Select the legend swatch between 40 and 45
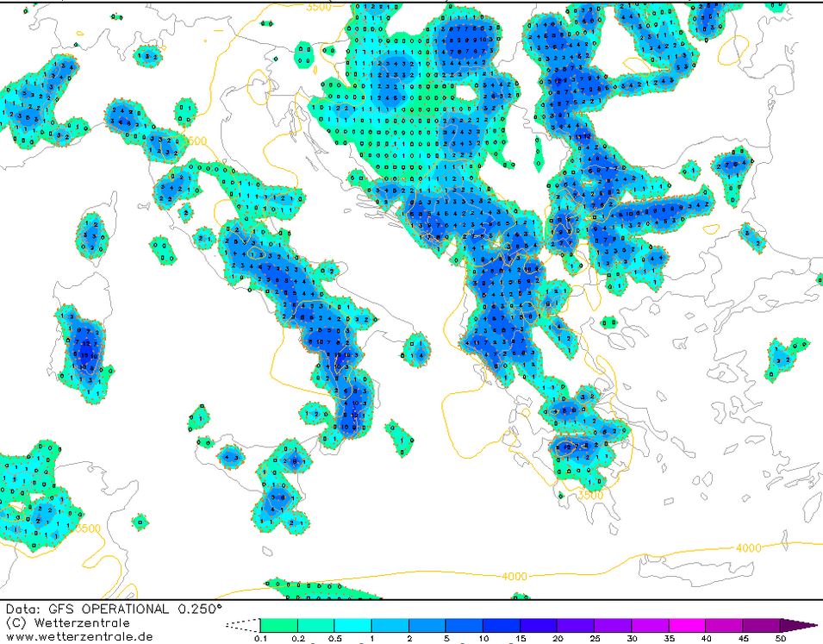Image resolution: width=823 pixels, height=644 pixels. click(723, 625)
